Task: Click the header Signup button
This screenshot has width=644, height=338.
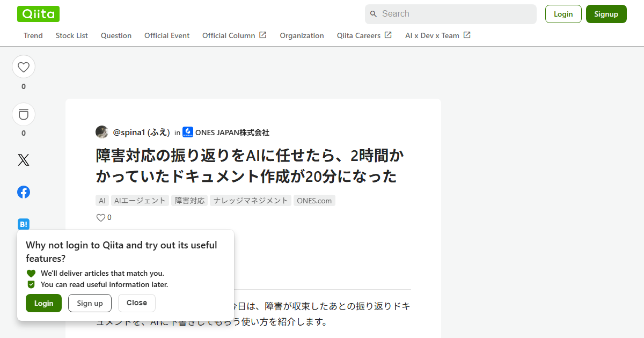Action: coord(606,14)
